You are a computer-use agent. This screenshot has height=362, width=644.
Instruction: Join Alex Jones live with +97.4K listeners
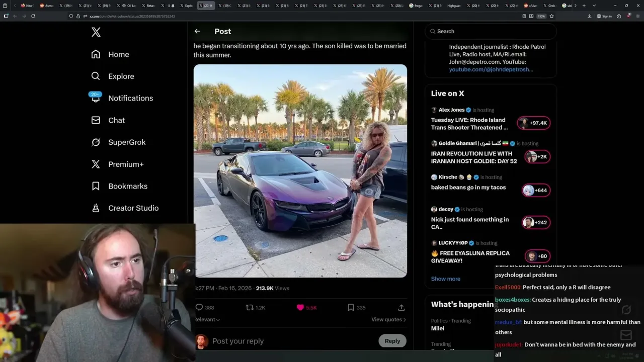tap(534, 123)
